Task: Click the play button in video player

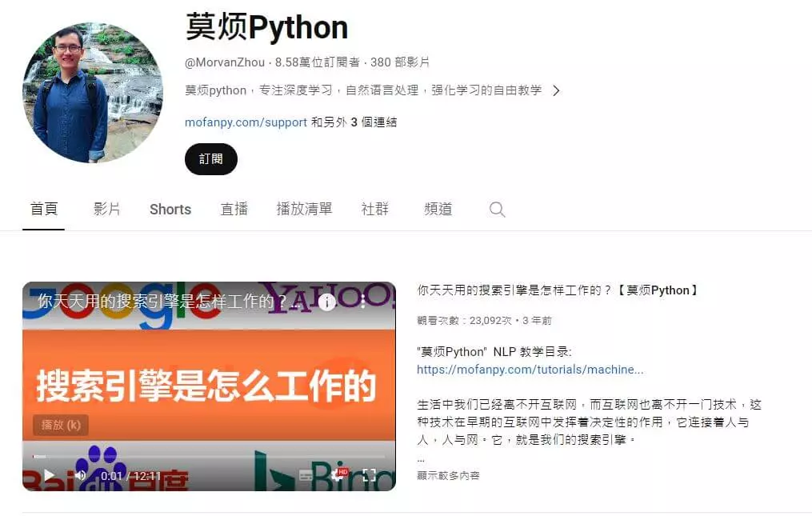Action: coord(49,475)
